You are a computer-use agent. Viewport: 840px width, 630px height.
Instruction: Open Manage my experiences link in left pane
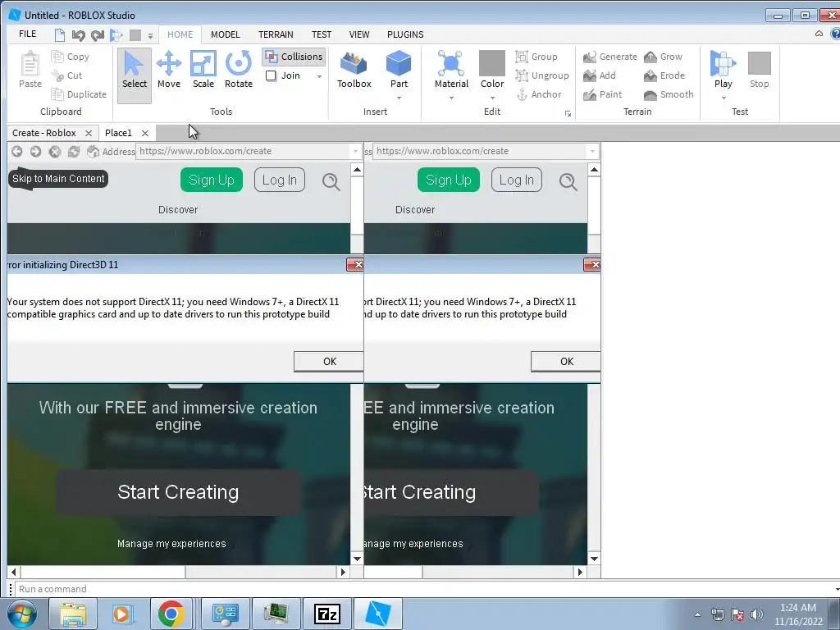tap(171, 544)
